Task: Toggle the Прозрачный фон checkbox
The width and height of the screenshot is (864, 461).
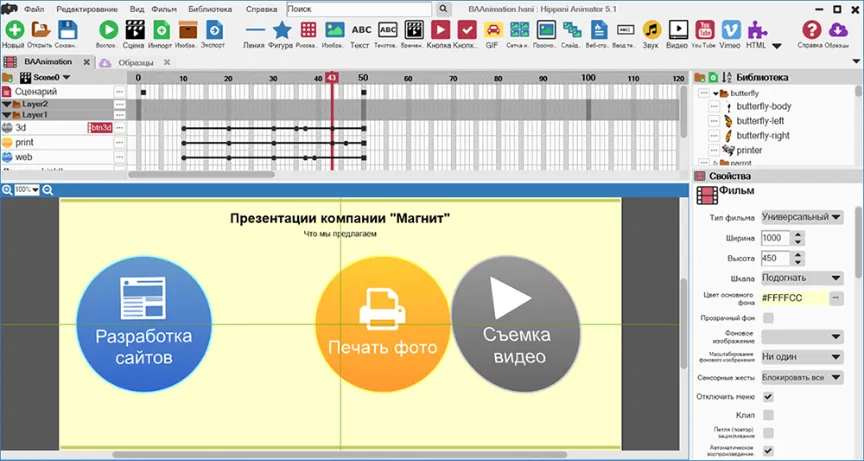Action: pos(768,318)
